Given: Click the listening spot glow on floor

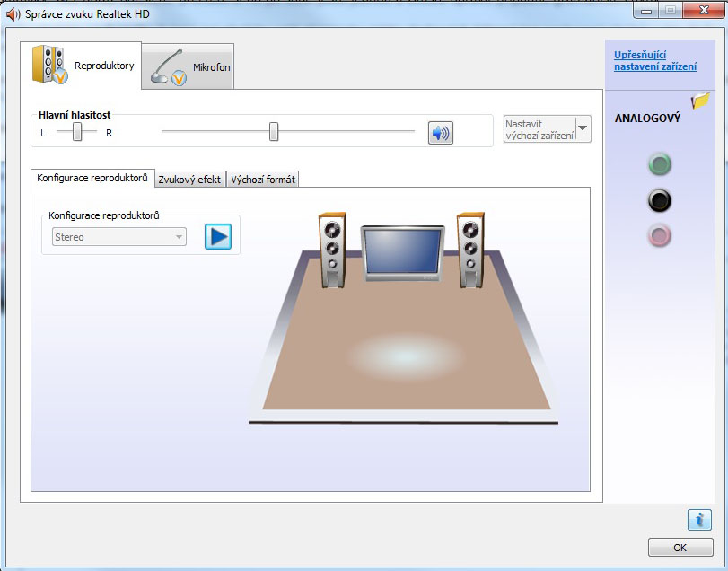Looking at the screenshot, I should tap(405, 356).
